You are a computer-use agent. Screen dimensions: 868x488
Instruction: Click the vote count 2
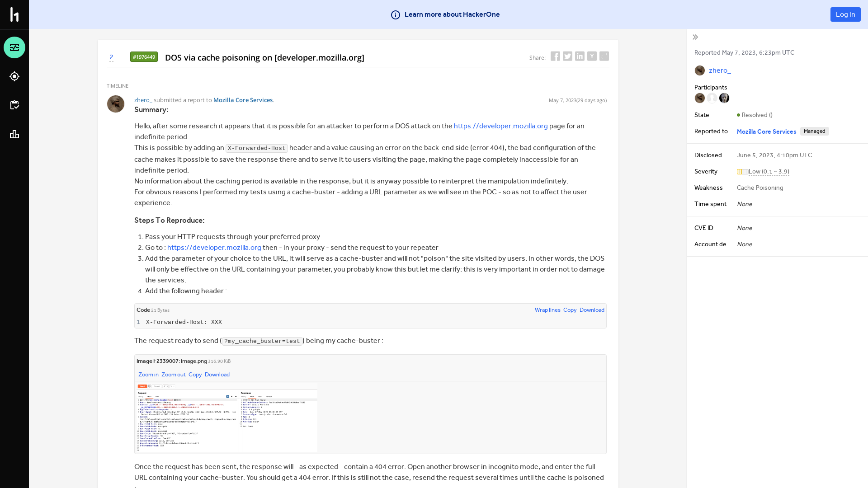tap(111, 57)
